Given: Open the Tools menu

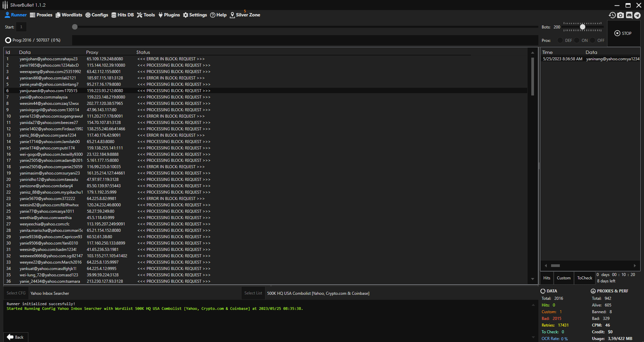Looking at the screenshot, I should click(146, 15).
